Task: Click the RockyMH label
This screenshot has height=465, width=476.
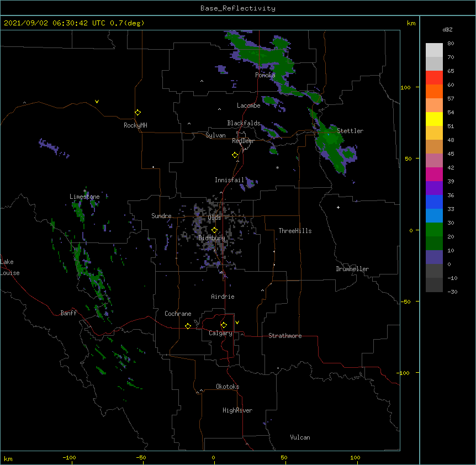Action: (x=135, y=125)
